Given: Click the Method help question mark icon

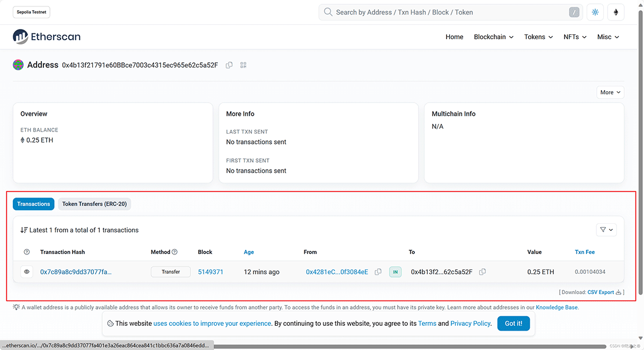Looking at the screenshot, I should (x=174, y=252).
